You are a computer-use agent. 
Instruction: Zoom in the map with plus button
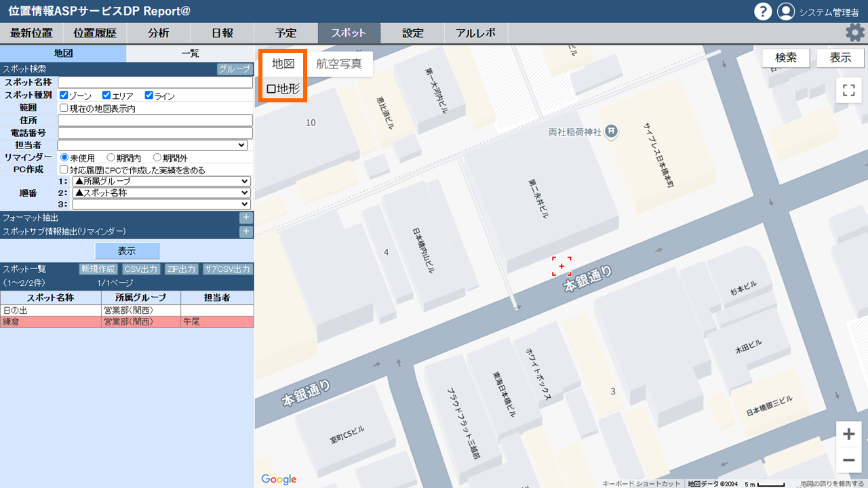pyautogui.click(x=848, y=434)
